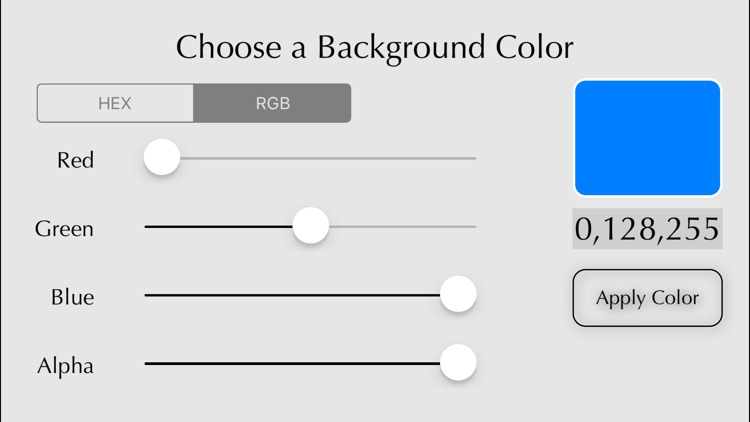Image resolution: width=750 pixels, height=422 pixels.
Task: Click the Alpha slider thumb
Action: coord(458,362)
